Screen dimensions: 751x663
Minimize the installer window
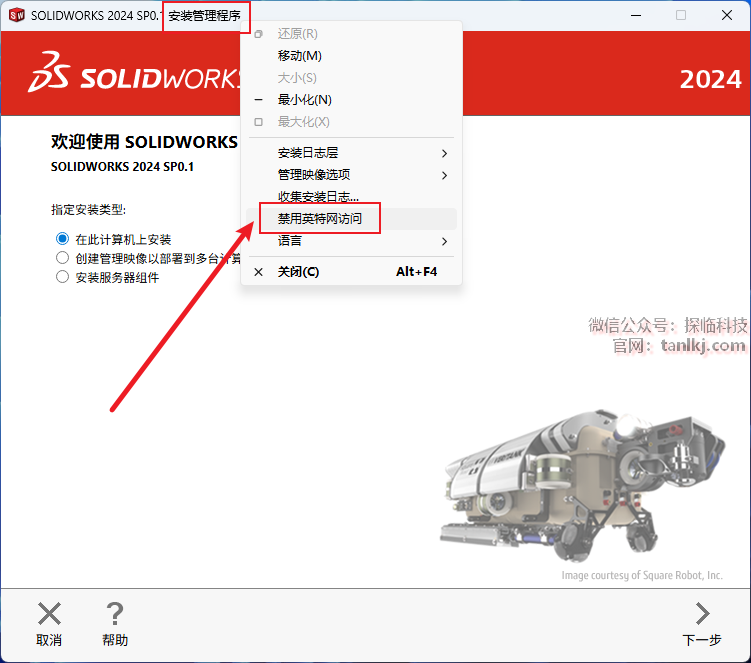[636, 15]
